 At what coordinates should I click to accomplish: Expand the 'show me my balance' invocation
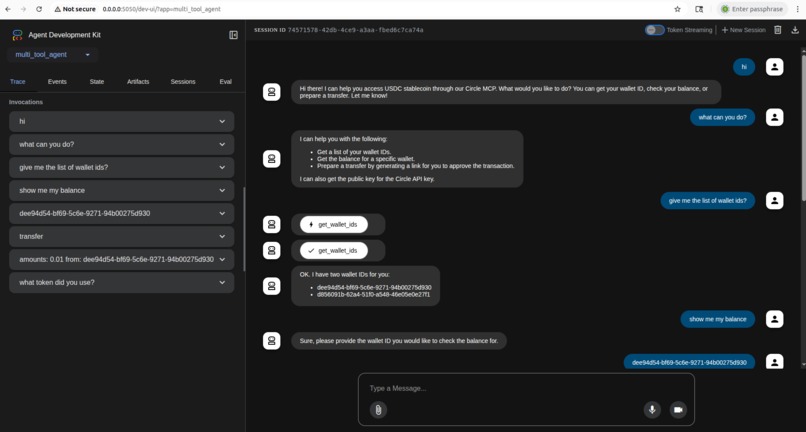(121, 190)
